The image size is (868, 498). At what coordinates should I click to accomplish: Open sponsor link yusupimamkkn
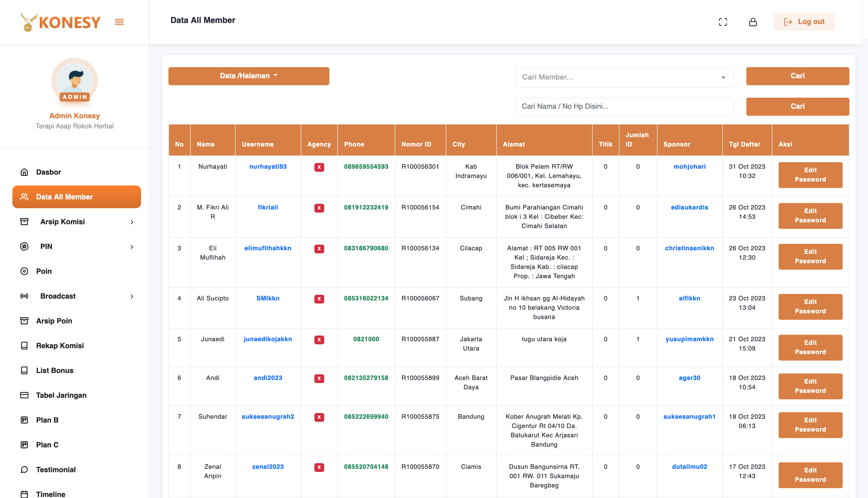tap(689, 339)
